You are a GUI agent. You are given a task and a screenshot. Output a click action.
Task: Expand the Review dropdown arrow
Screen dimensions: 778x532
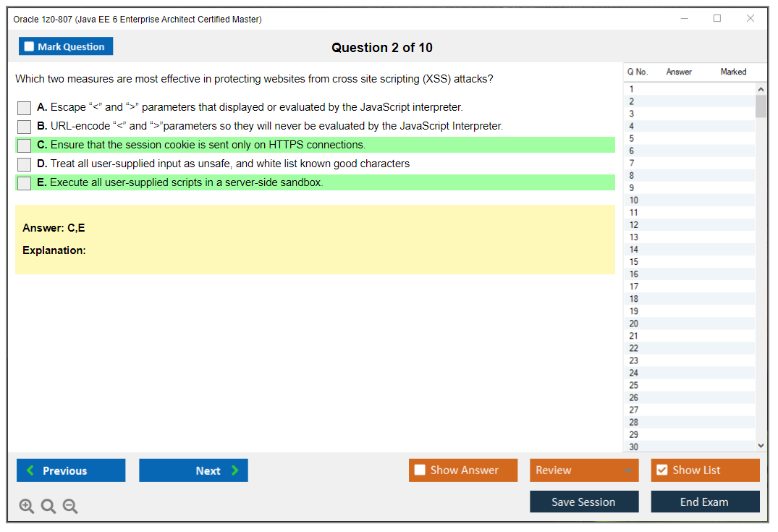click(627, 470)
